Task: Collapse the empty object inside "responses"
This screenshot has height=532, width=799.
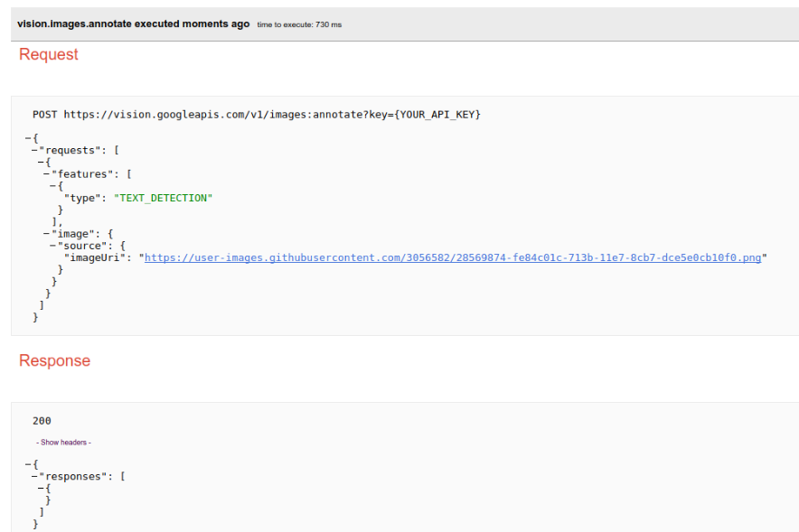Action: (x=41, y=489)
